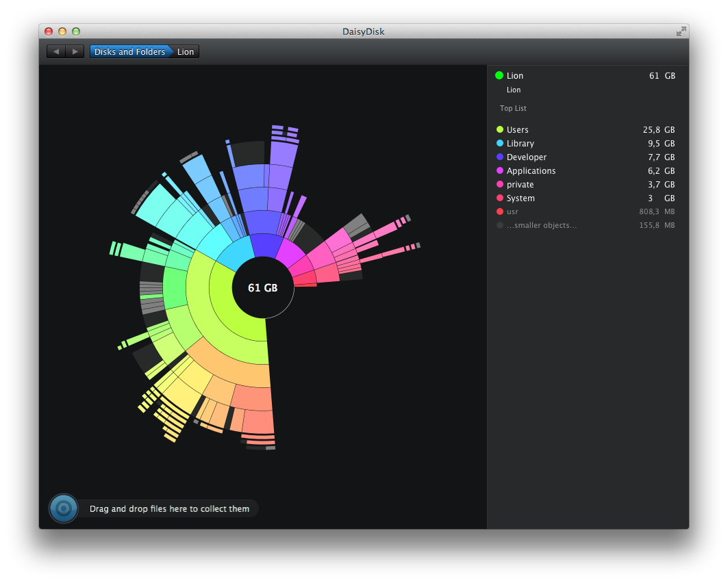Click the red System color dot

[499, 198]
